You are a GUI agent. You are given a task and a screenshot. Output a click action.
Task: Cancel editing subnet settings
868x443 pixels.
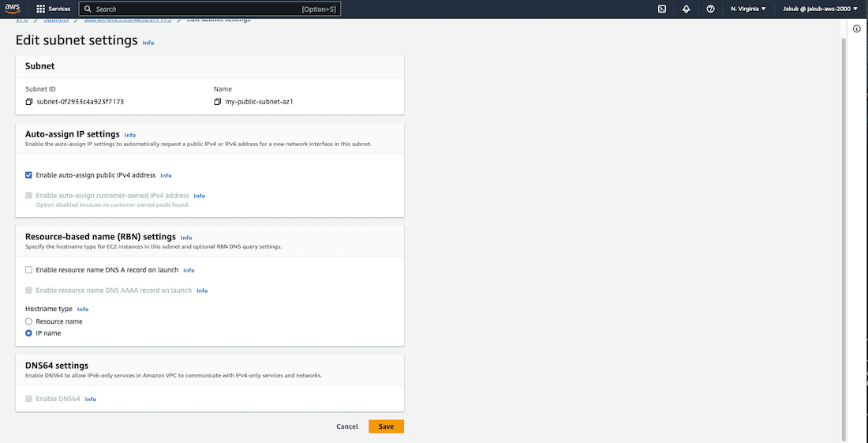click(347, 426)
